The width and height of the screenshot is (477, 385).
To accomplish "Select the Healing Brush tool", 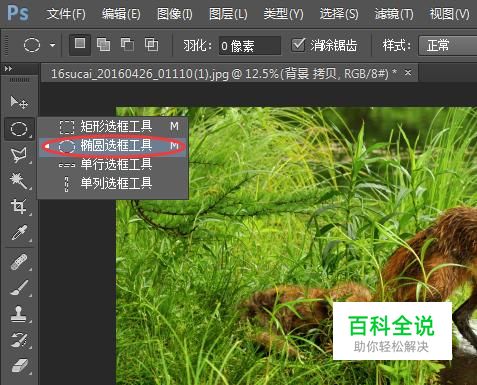I will tap(19, 262).
